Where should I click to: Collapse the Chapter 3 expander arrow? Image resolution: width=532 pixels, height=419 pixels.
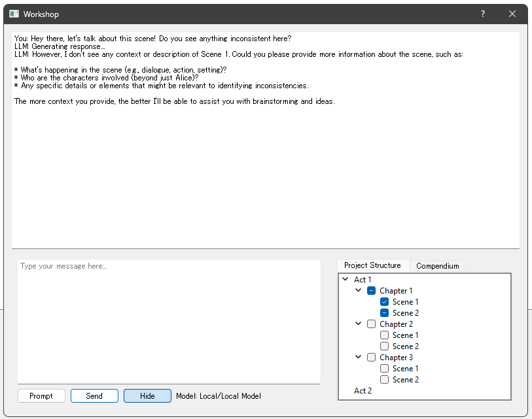pos(358,358)
